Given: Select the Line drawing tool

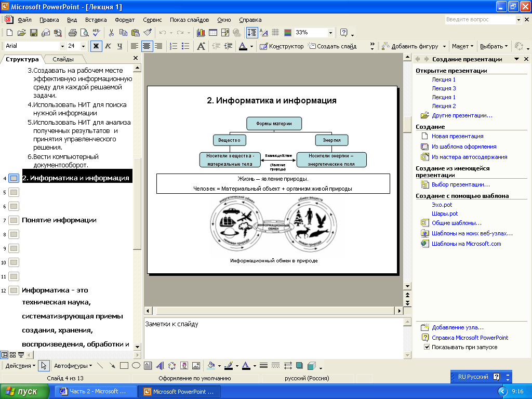Looking at the screenshot, I should (100, 365).
